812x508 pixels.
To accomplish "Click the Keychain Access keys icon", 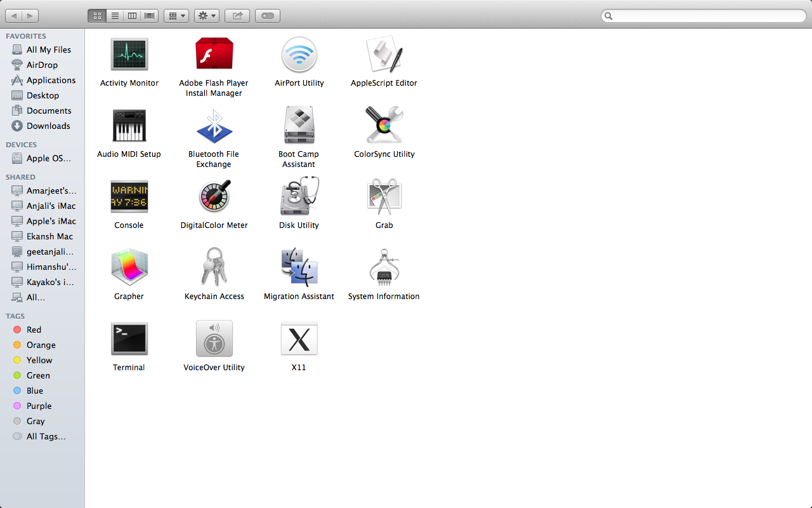I will (214, 267).
